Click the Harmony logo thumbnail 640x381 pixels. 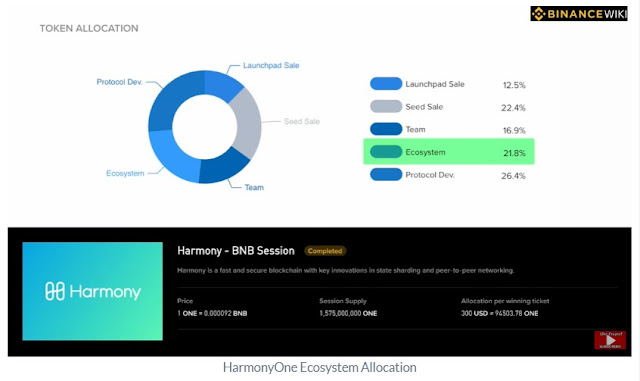point(93,291)
